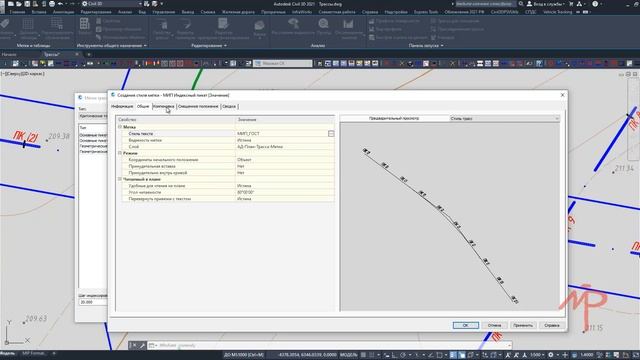Open the preview style dropdown above the preview
This screenshot has height=360, width=640.
click(504, 118)
